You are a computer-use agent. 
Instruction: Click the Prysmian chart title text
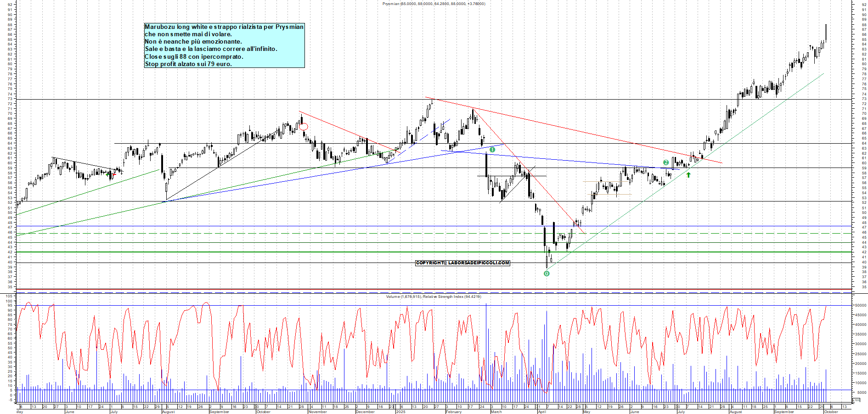click(434, 4)
